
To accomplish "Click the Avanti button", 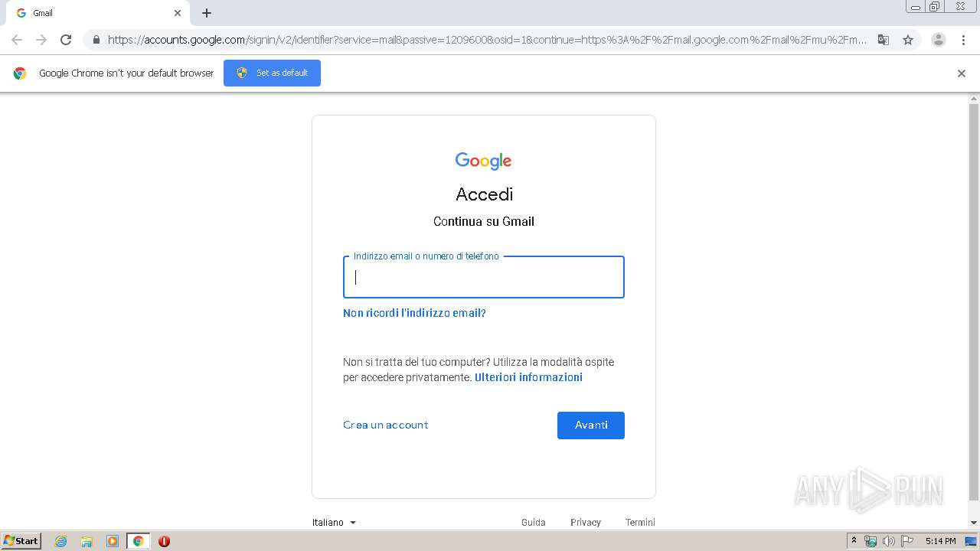I will pyautogui.click(x=591, y=425).
